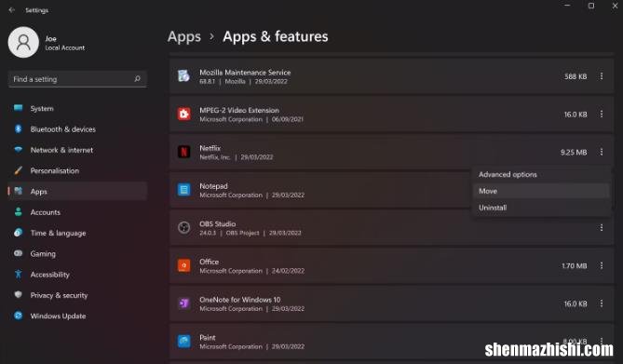Click the Notepad app icon
The height and width of the screenshot is (364, 623).
183,190
